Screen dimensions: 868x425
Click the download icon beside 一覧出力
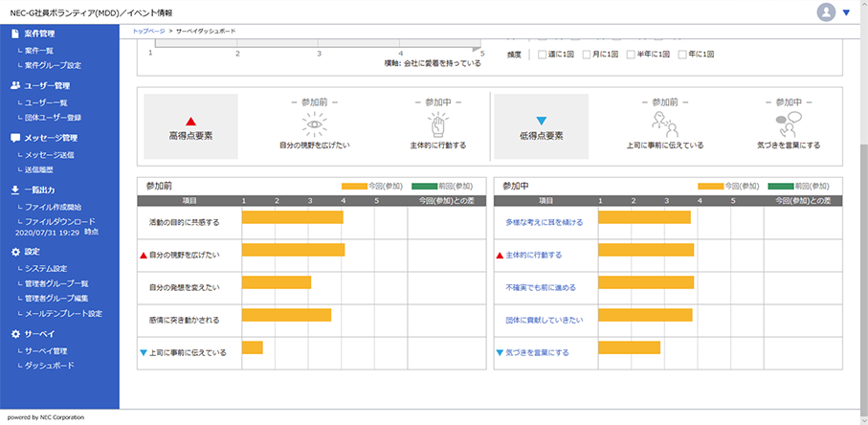tap(15, 190)
